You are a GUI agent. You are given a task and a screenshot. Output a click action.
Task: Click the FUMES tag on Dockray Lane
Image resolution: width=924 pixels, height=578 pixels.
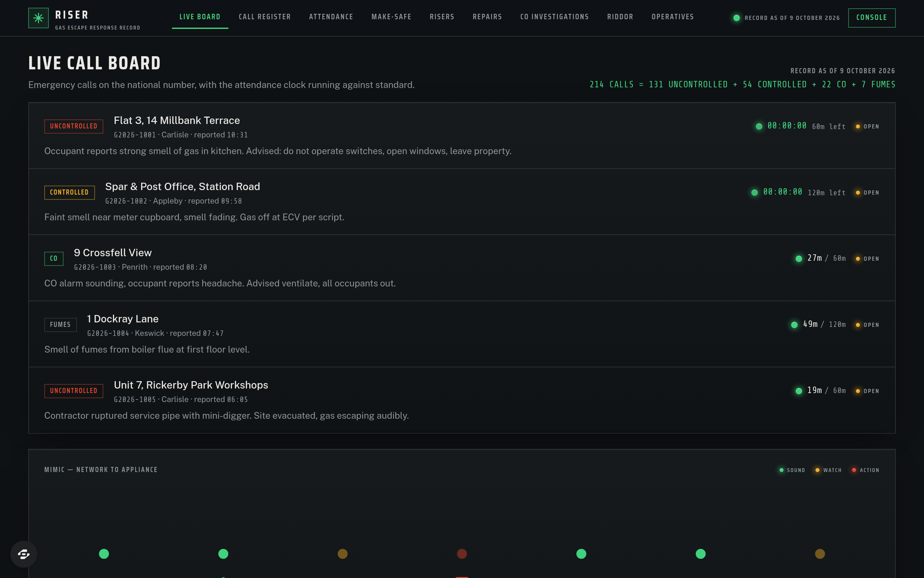pyautogui.click(x=60, y=325)
